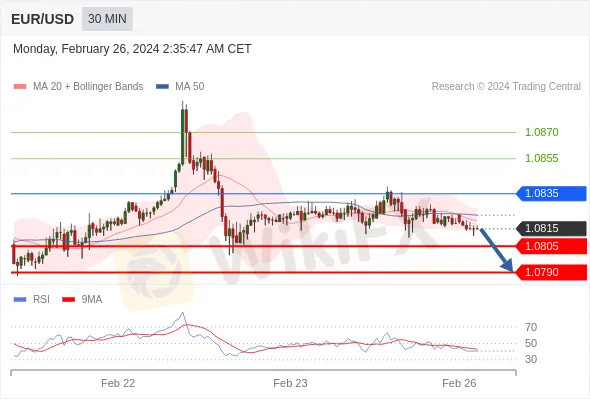Viewport: 590px width, 400px height.
Task: Toggle MA 20 + Bollinger Bands legend
Action: (78, 87)
